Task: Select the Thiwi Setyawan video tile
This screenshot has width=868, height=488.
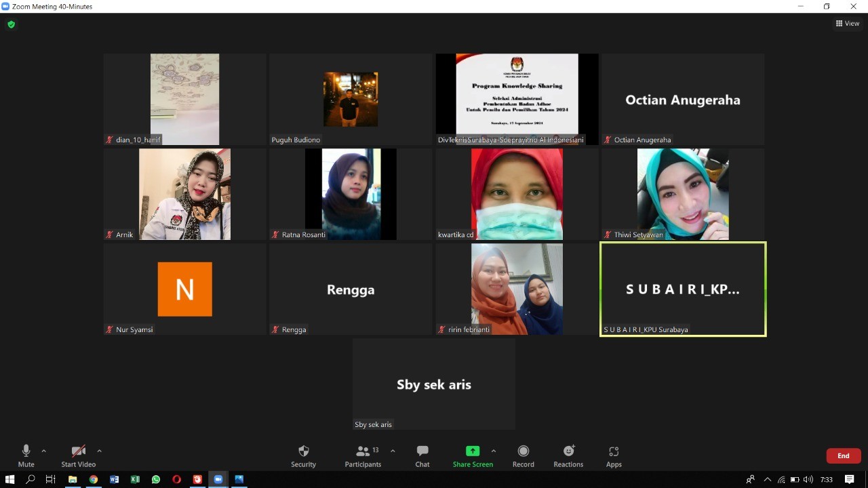Action: pos(683,195)
